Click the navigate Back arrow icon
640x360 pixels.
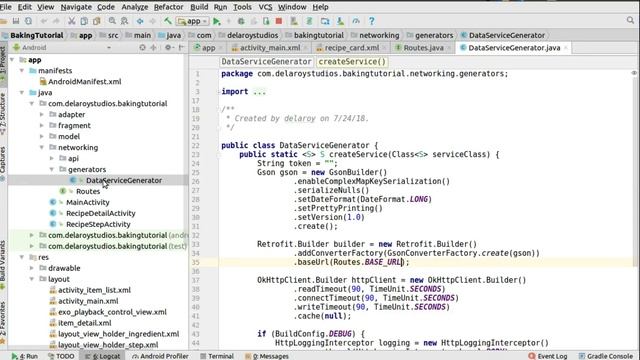140,21
